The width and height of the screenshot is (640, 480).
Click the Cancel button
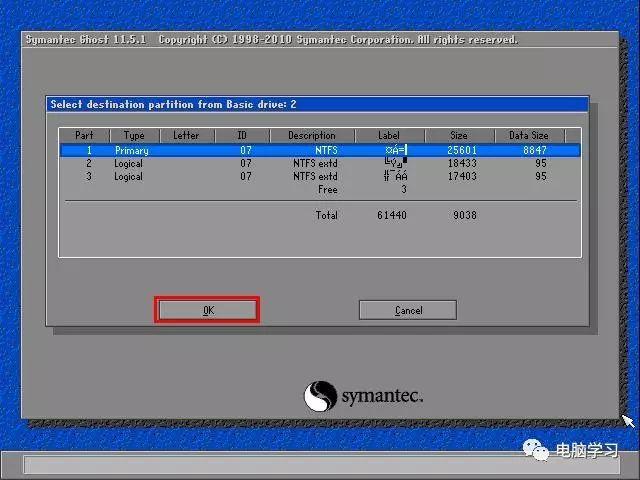click(x=407, y=310)
